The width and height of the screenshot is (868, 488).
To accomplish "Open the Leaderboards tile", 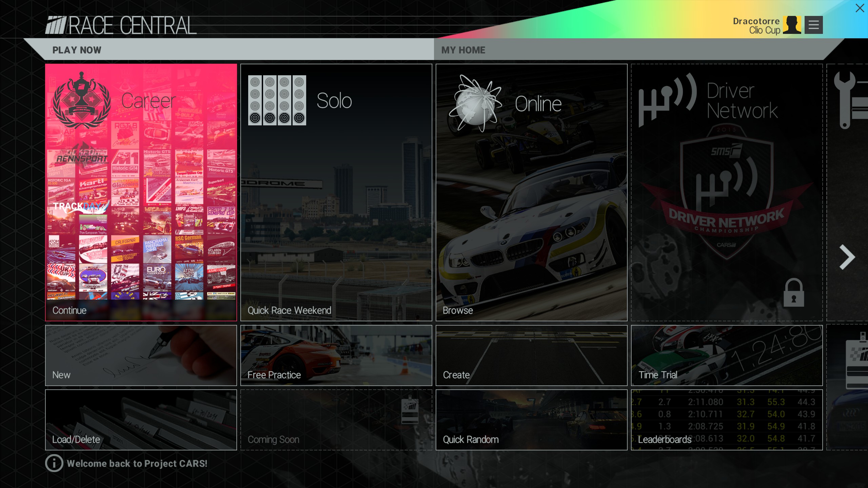I will click(727, 420).
